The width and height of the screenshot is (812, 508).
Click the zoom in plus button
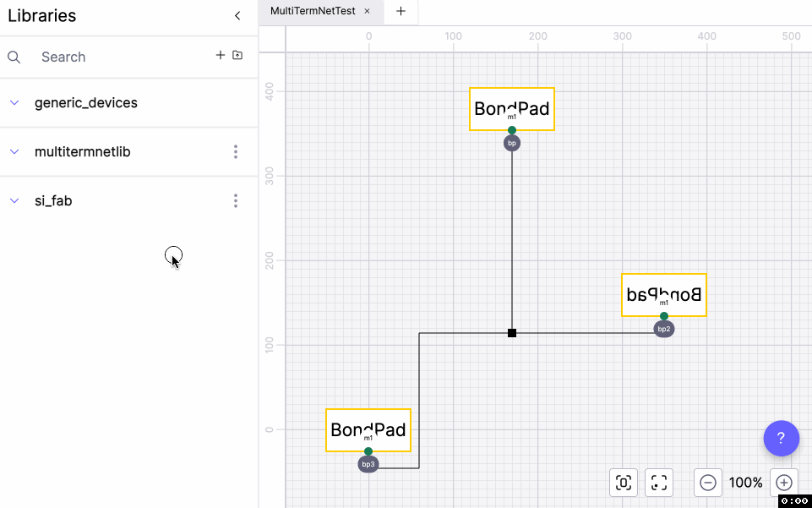point(784,483)
